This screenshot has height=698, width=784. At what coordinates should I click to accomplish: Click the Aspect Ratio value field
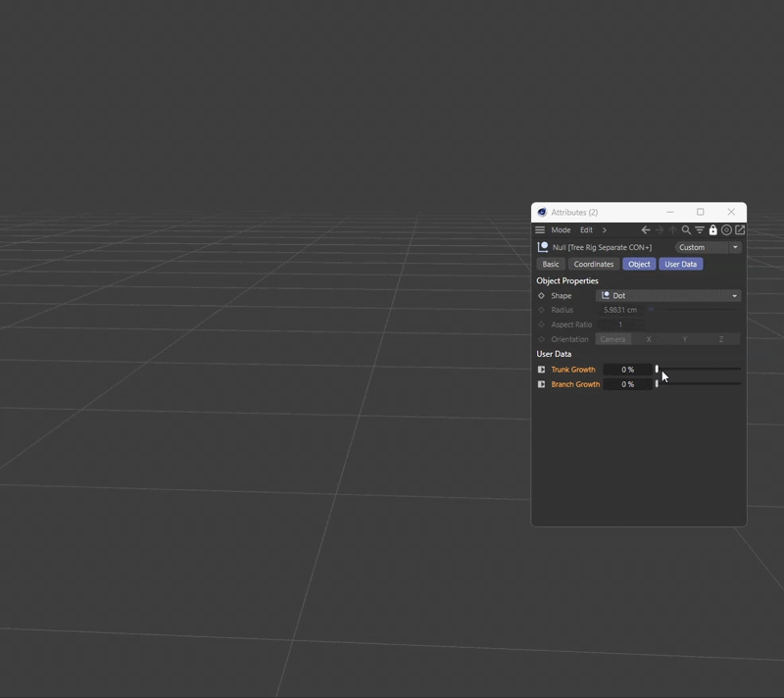[620, 324]
